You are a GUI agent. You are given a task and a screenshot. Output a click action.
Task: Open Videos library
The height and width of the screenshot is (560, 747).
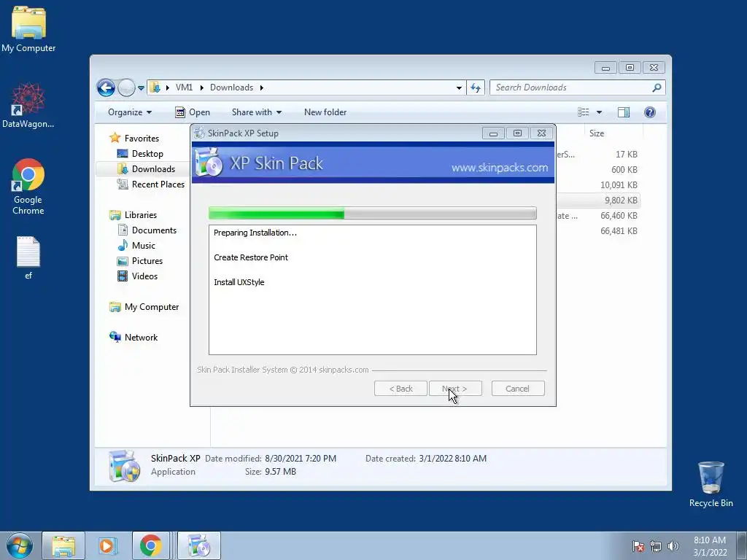click(x=144, y=276)
